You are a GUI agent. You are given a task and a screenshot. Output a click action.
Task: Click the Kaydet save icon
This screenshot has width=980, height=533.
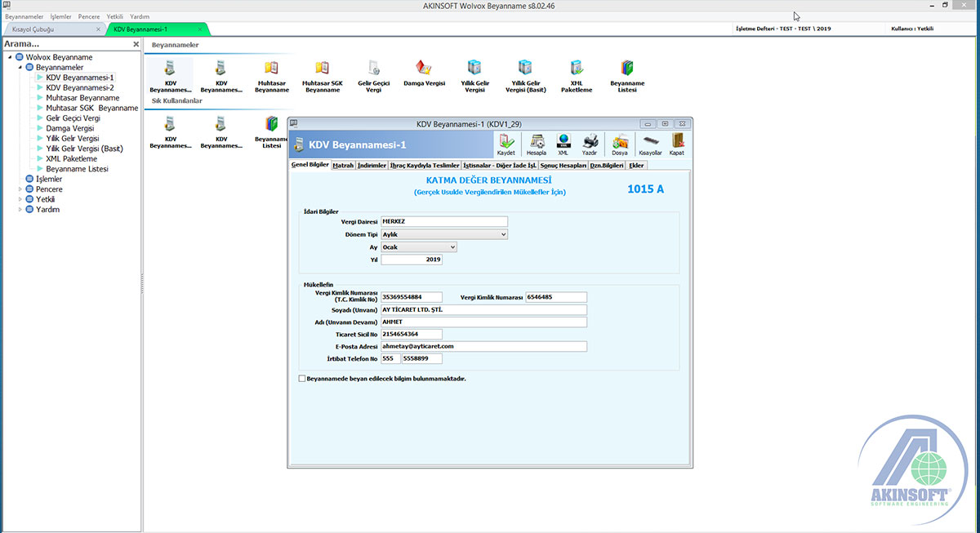tap(506, 142)
